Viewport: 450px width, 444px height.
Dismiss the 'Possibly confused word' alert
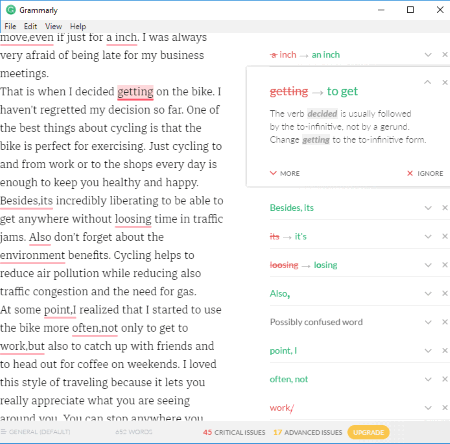tap(445, 322)
